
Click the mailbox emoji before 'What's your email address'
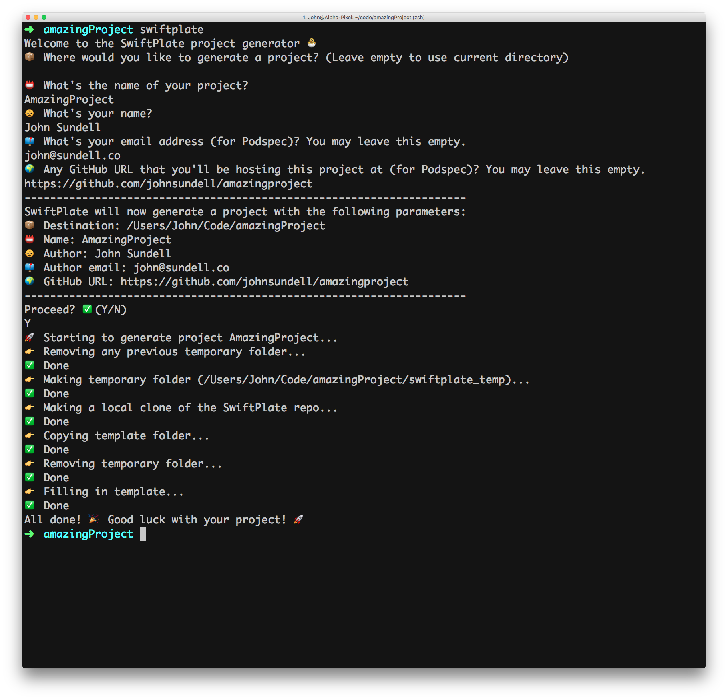[x=30, y=141]
